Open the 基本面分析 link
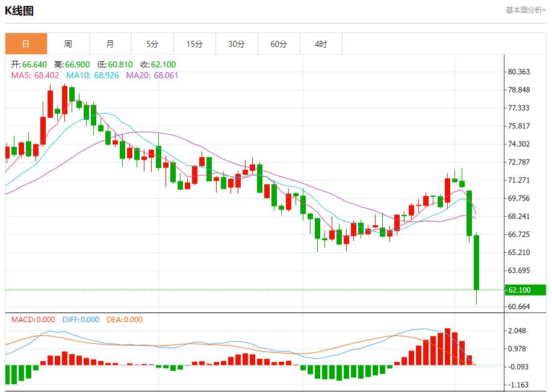 [525, 10]
